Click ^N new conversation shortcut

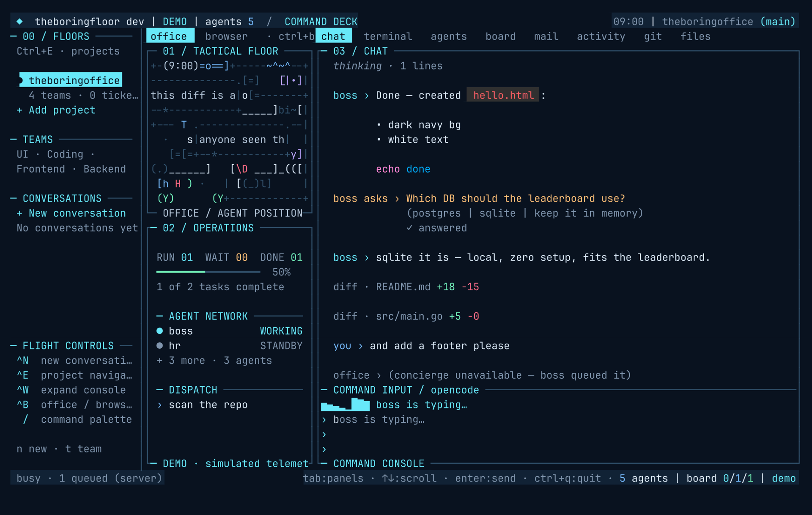pos(74,361)
